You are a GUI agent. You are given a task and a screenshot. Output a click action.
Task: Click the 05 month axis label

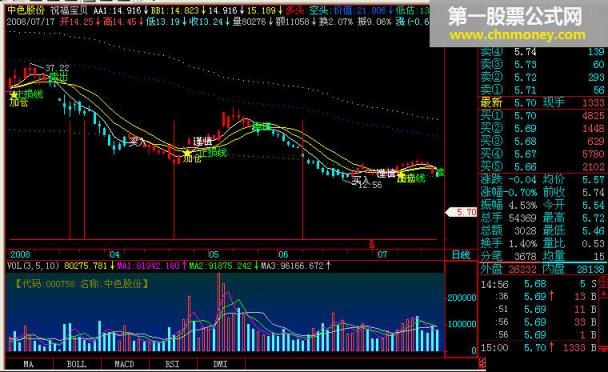point(214,254)
